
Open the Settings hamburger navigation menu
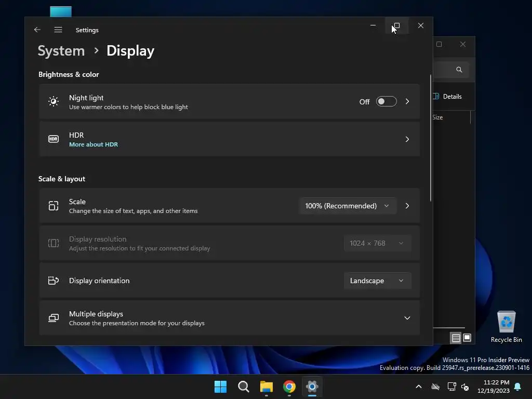[x=58, y=30]
